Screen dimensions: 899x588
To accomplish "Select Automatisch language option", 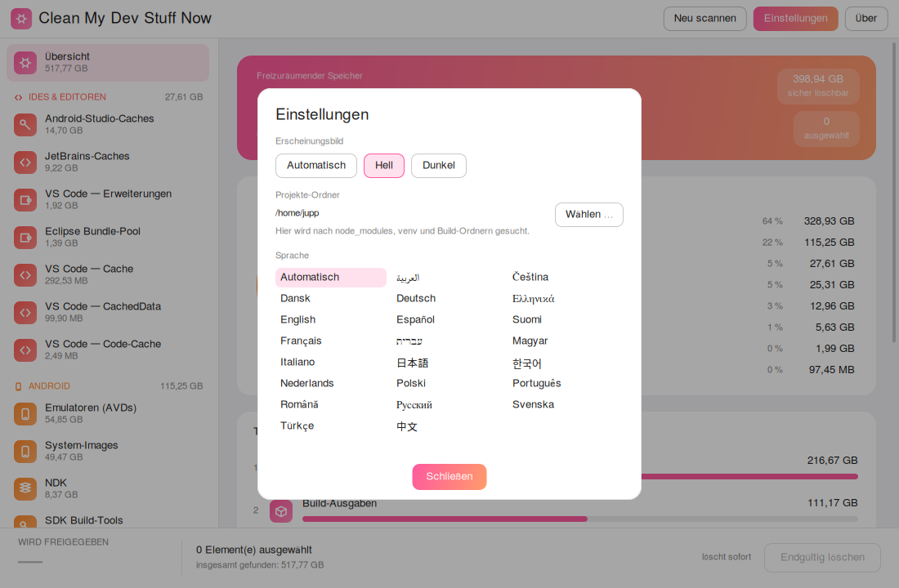I will [x=331, y=278].
